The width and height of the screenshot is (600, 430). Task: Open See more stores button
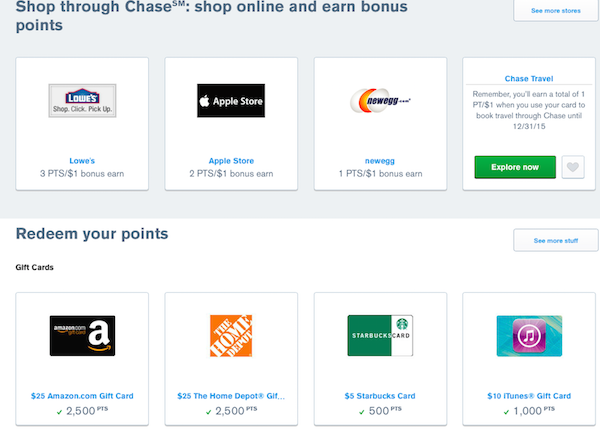(556, 11)
